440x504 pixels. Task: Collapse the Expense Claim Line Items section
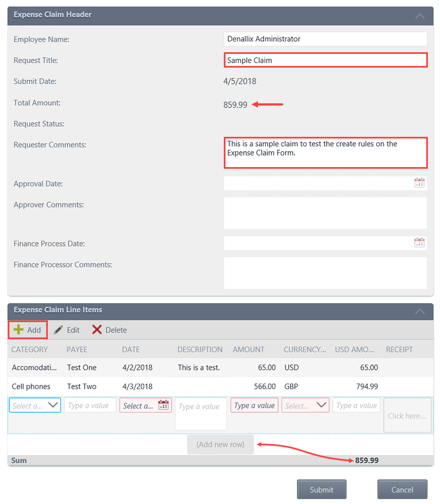(420, 310)
